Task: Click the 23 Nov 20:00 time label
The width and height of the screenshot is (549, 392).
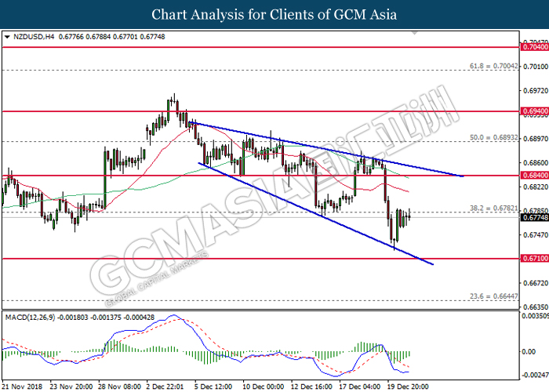Action: (71, 387)
